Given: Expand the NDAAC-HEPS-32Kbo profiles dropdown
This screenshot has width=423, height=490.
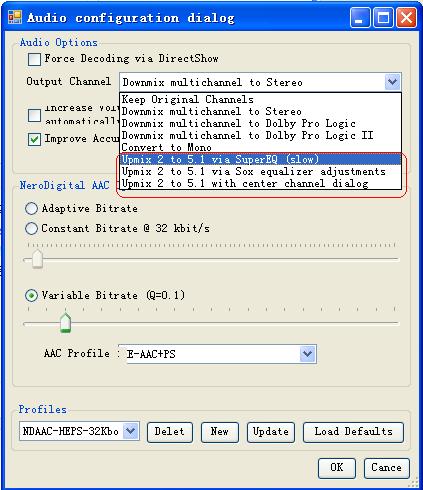Looking at the screenshot, I should (131, 431).
